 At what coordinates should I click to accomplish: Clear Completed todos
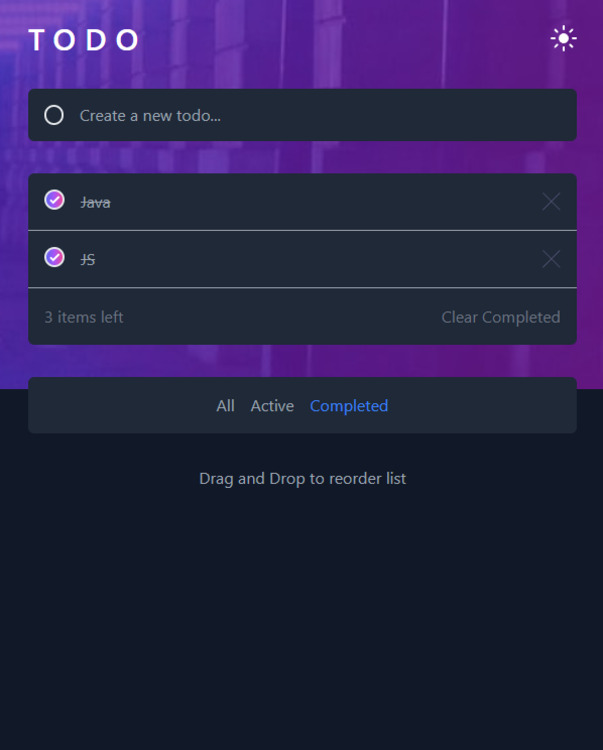[501, 317]
